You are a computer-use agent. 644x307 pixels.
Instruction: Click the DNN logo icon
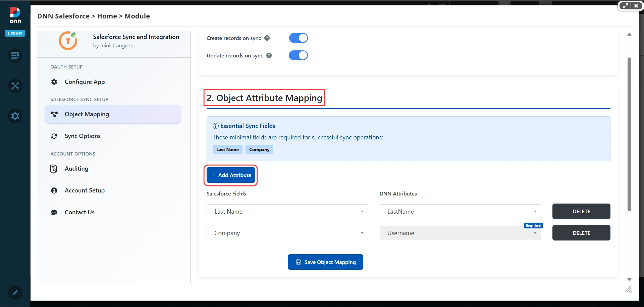[x=15, y=15]
